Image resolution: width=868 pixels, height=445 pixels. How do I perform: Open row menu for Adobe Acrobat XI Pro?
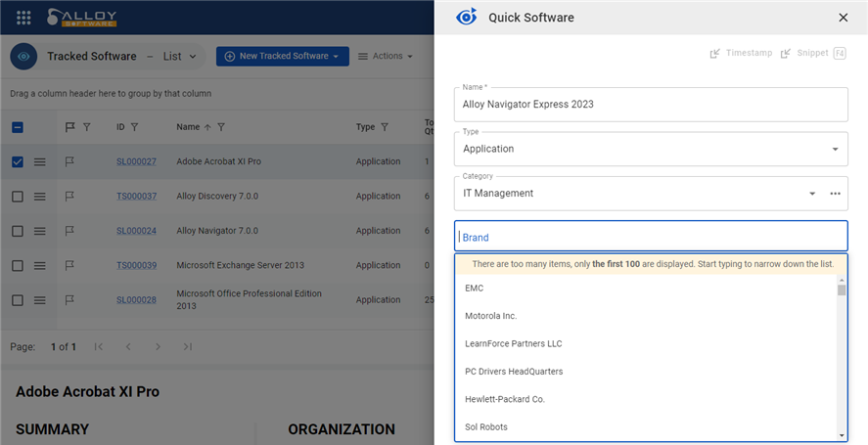[x=40, y=162]
